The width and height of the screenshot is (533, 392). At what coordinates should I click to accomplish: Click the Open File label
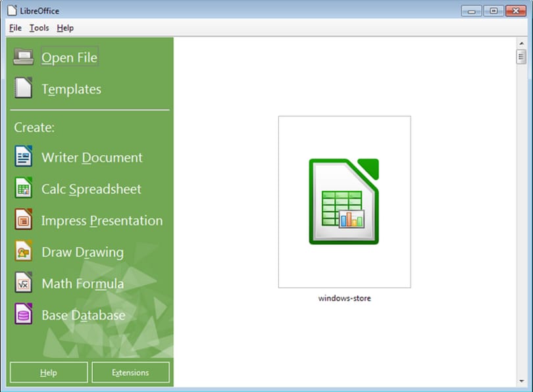click(x=70, y=57)
